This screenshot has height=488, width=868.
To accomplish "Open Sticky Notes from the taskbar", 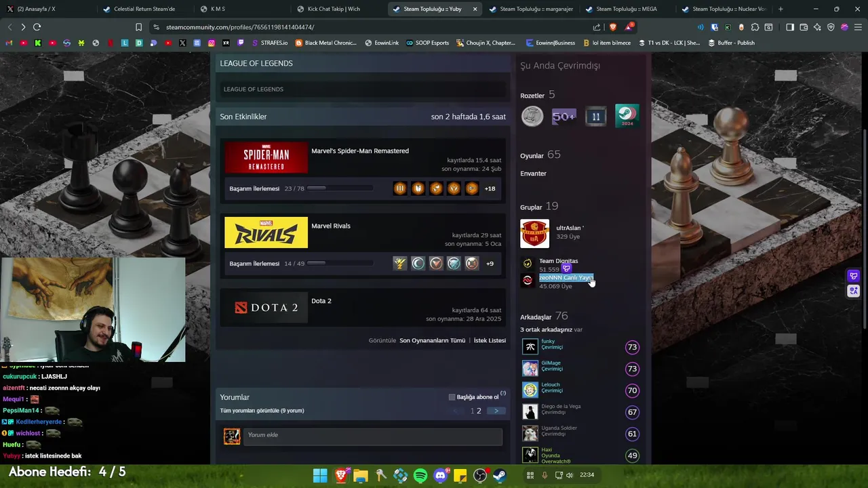I will [460, 475].
